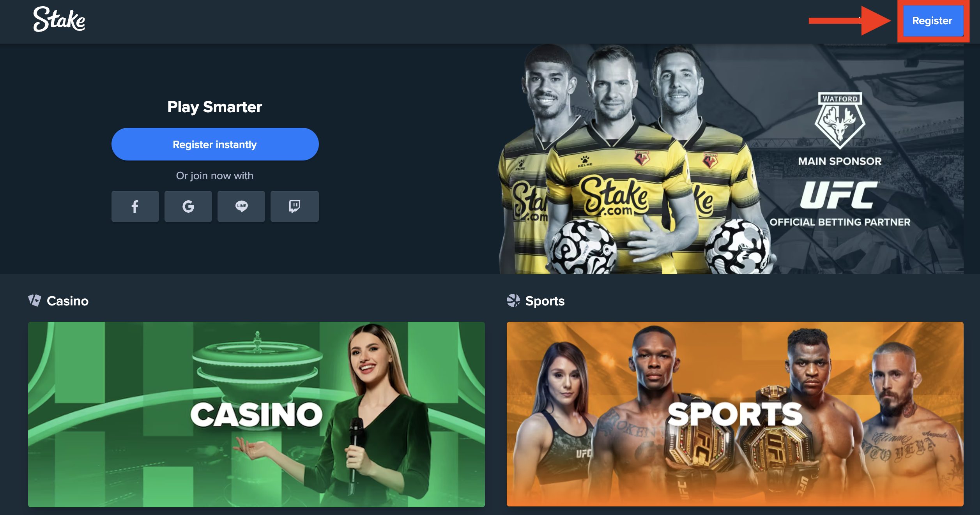Open the orange SPORTS banner

tap(735, 414)
